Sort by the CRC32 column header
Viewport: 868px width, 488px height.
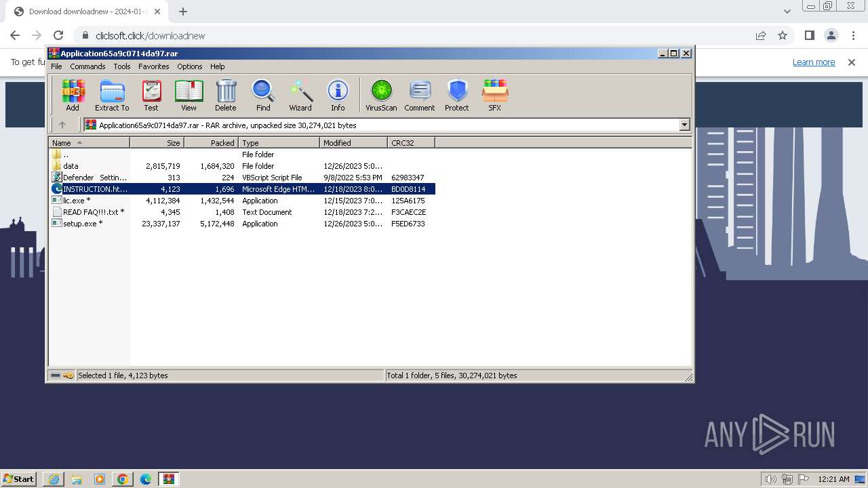tap(412, 143)
